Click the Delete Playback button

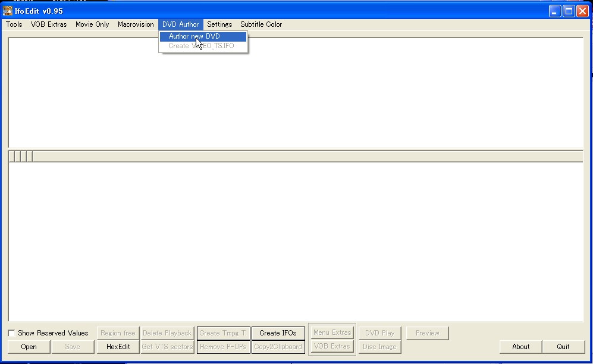tap(167, 333)
